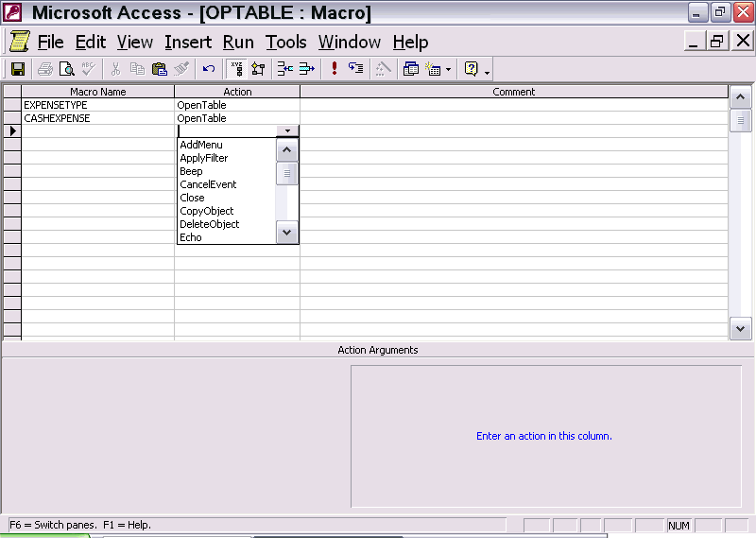
Task: Open the Insert menu
Action: coord(188,43)
